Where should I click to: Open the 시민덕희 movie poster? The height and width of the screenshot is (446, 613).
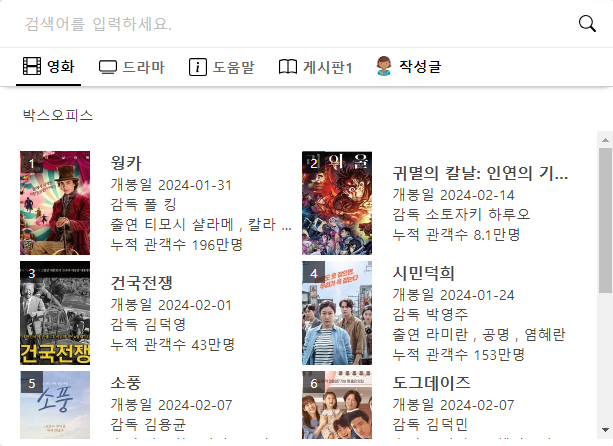337,313
